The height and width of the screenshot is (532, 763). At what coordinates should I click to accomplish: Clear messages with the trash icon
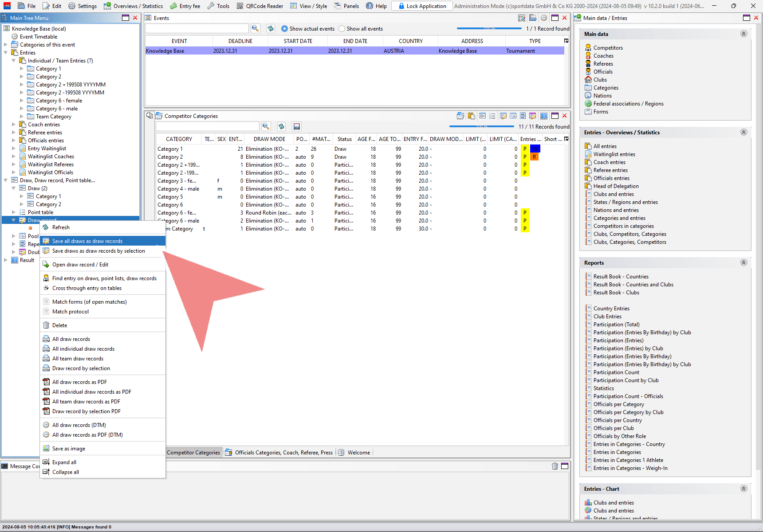555,466
